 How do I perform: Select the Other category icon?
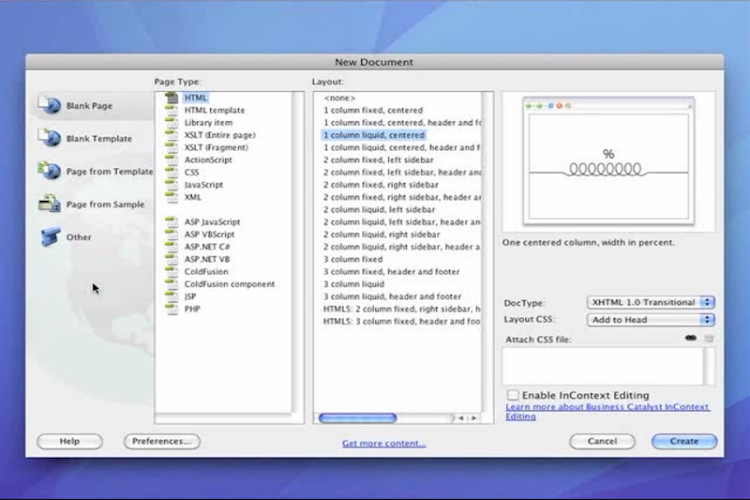click(49, 237)
